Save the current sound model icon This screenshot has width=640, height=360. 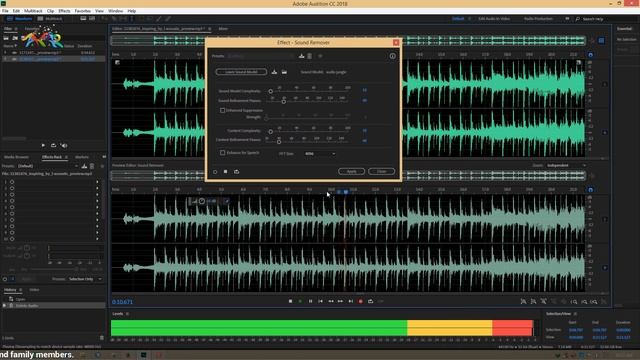[274, 72]
